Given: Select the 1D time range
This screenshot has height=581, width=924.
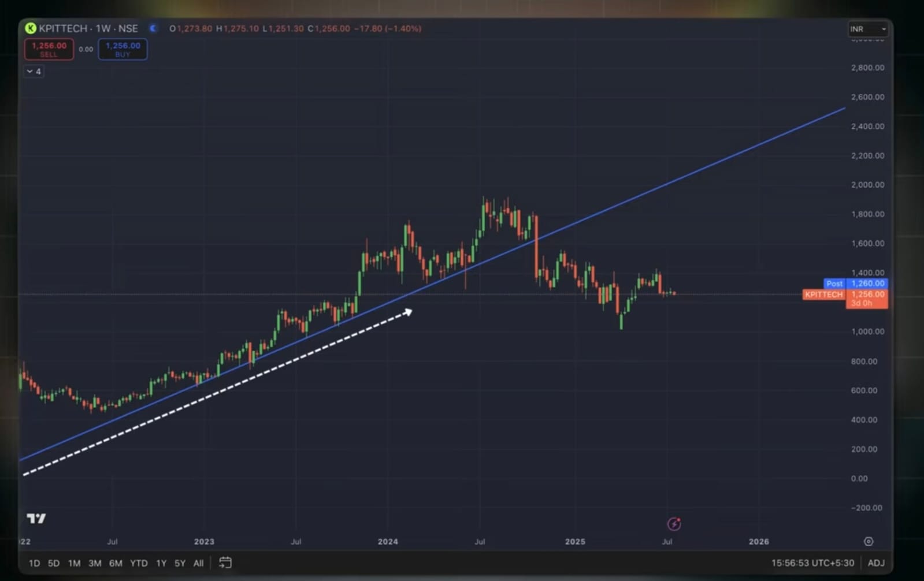Looking at the screenshot, I should point(35,563).
